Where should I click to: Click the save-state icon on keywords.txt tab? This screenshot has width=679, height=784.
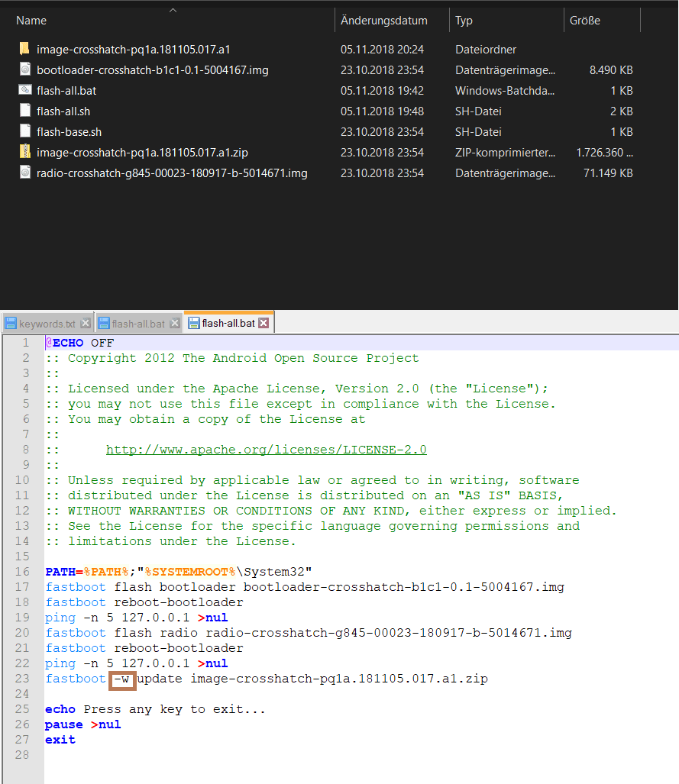coord(11,324)
